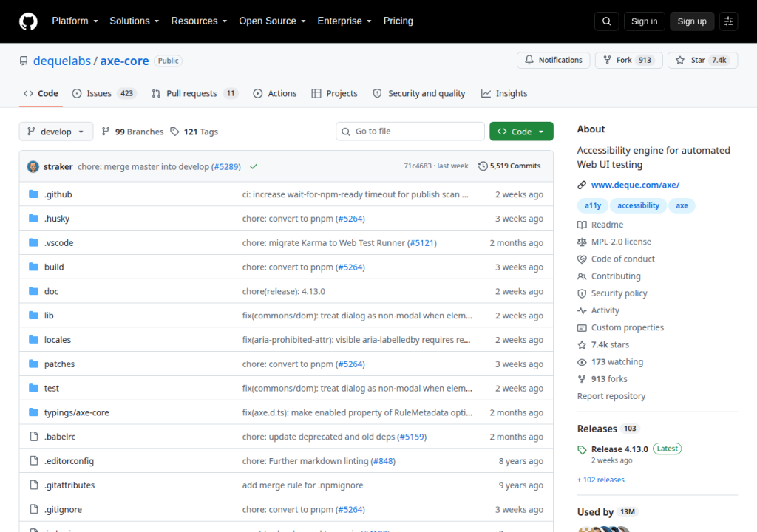The height and width of the screenshot is (532, 757).
Task: Click the .vscode folder icon
Action: click(33, 242)
